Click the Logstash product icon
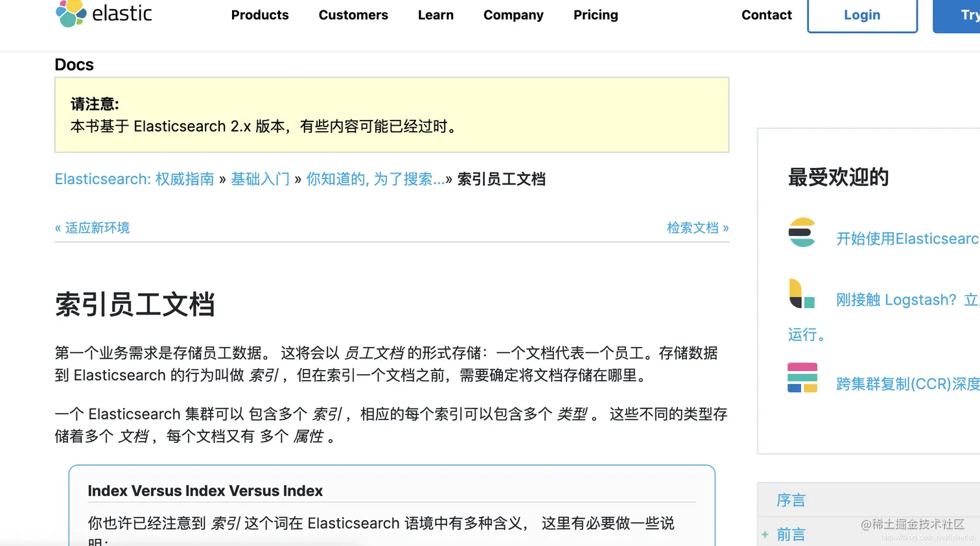This screenshot has height=546, width=980. [x=802, y=293]
